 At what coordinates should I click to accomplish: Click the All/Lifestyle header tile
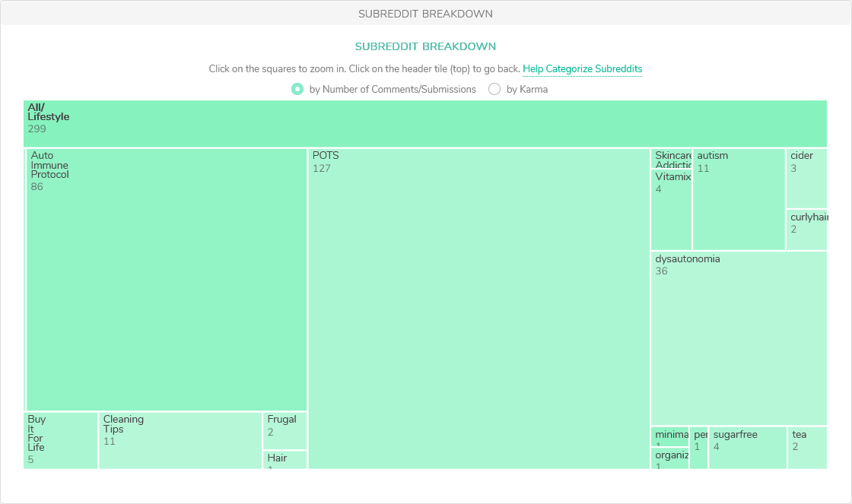click(x=425, y=123)
